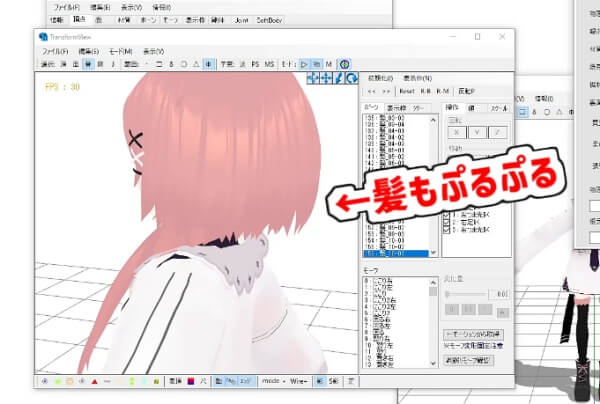Screen dimensions: 600x404
Task: Click the rotate-view circular arrow icon
Action: pos(351,78)
